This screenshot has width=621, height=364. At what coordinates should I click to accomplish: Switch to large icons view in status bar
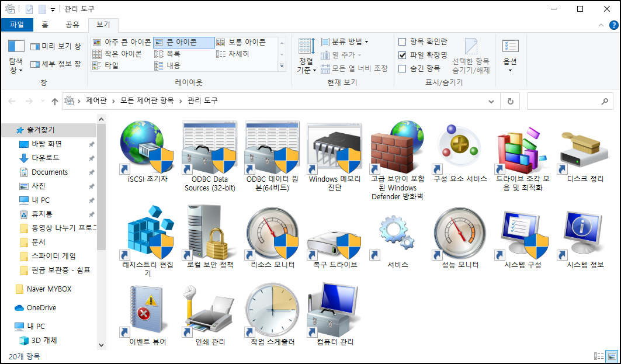[x=612, y=356]
